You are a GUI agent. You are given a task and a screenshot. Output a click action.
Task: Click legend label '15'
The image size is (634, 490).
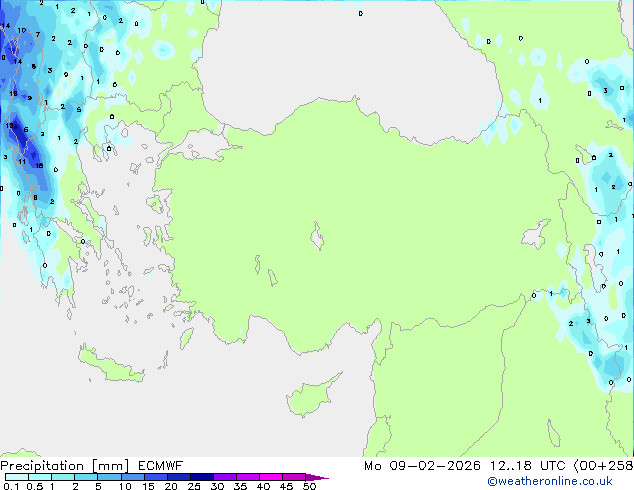pos(148,486)
